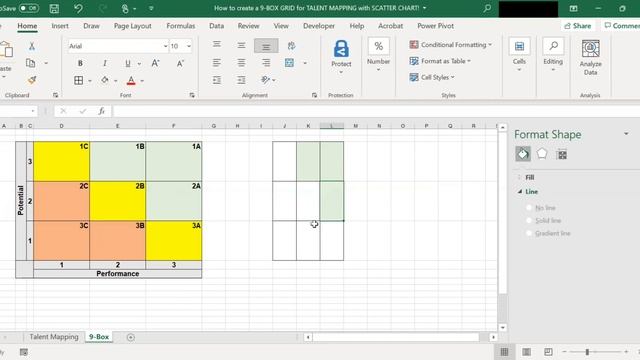640x360 pixels.
Task: Open the Formulas tab
Action: [x=180, y=26]
